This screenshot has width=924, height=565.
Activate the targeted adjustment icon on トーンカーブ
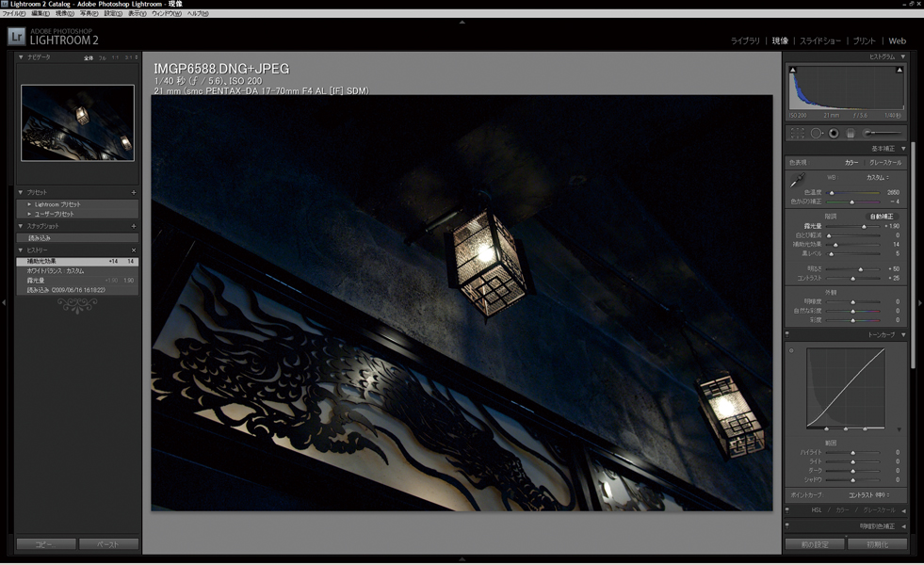pos(791,349)
